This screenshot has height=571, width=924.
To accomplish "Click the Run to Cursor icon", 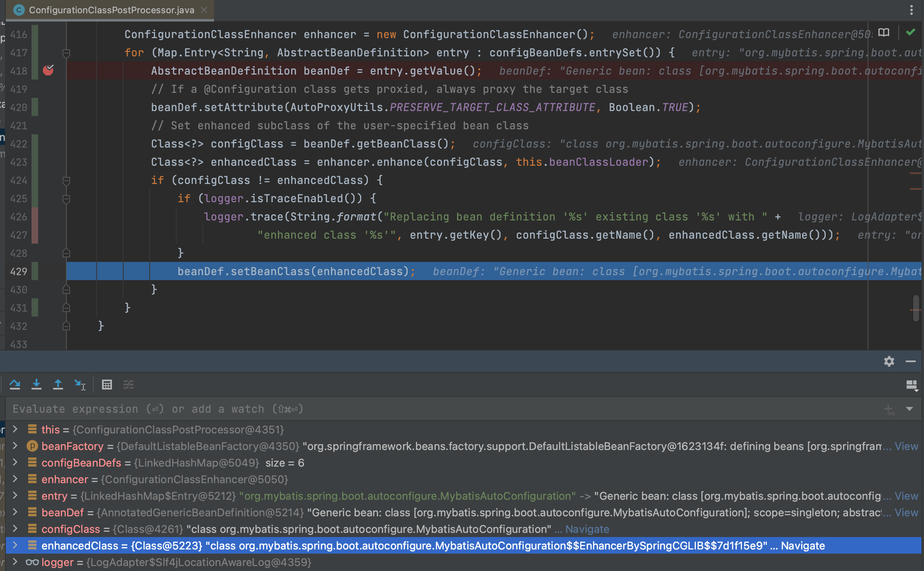I will [x=80, y=385].
